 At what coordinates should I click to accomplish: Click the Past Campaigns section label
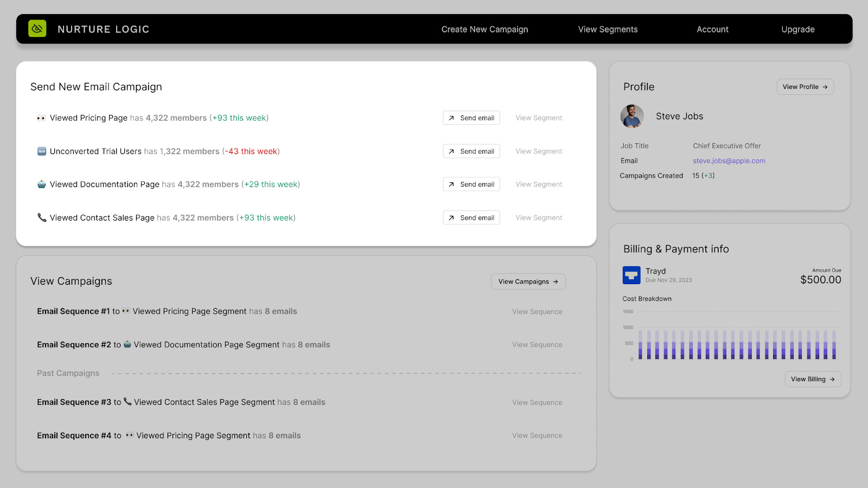[68, 373]
